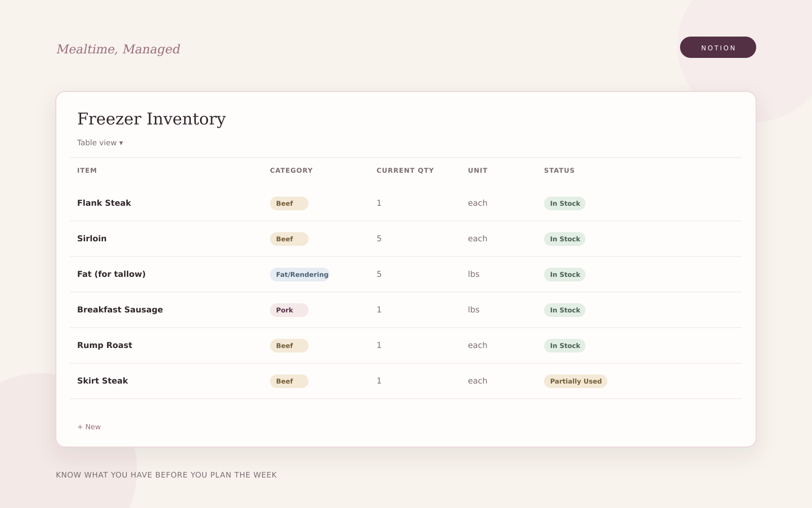Select Breakfast Sausage quantity cell
The image size is (812, 508).
click(379, 309)
